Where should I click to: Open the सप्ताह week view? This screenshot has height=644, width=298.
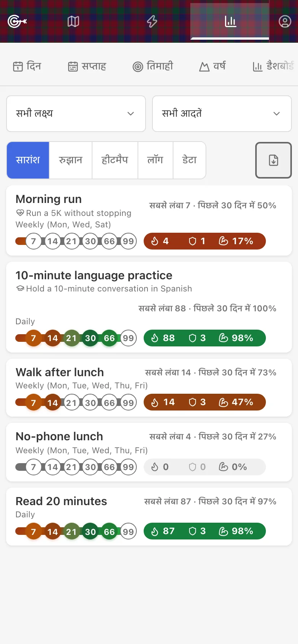tap(87, 66)
